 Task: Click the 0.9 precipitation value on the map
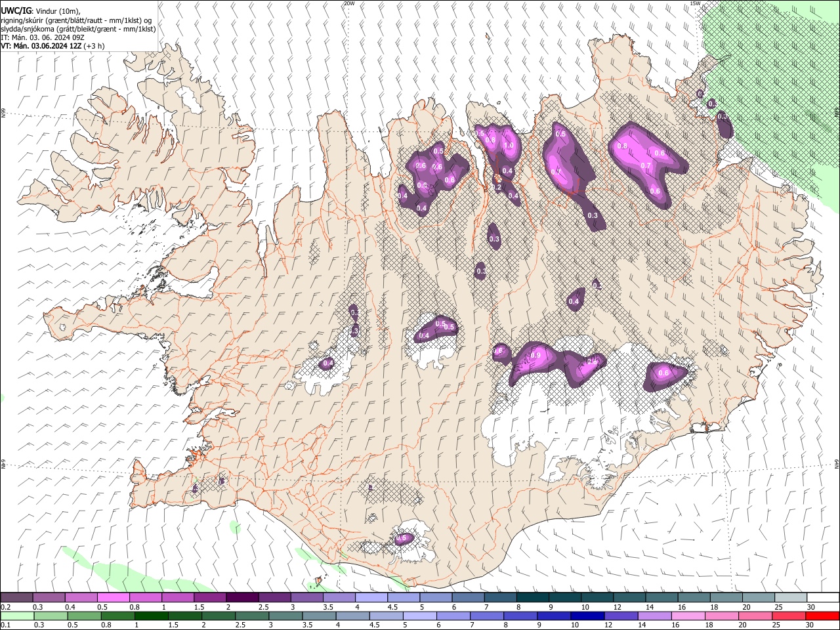[535, 355]
